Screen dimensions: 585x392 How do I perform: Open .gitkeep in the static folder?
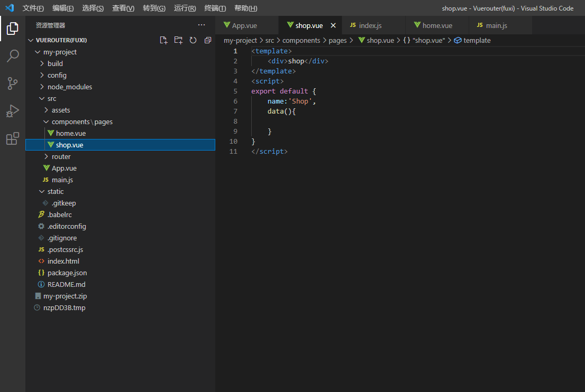click(x=120, y=203)
